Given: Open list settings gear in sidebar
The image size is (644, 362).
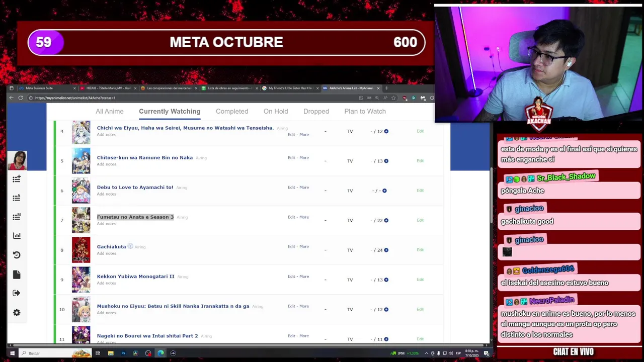Looking at the screenshot, I should point(17,312).
